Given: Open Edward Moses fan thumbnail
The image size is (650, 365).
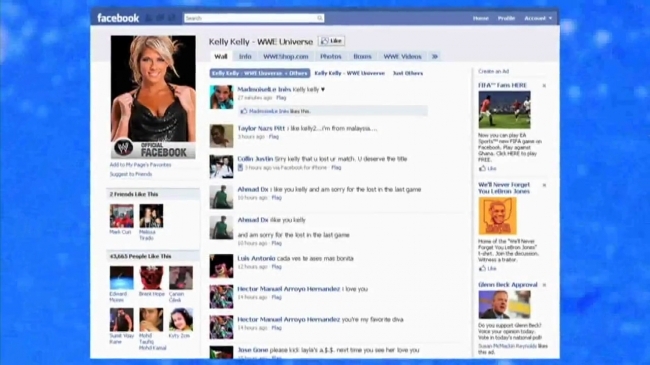Looking at the screenshot, I should click(x=121, y=278).
